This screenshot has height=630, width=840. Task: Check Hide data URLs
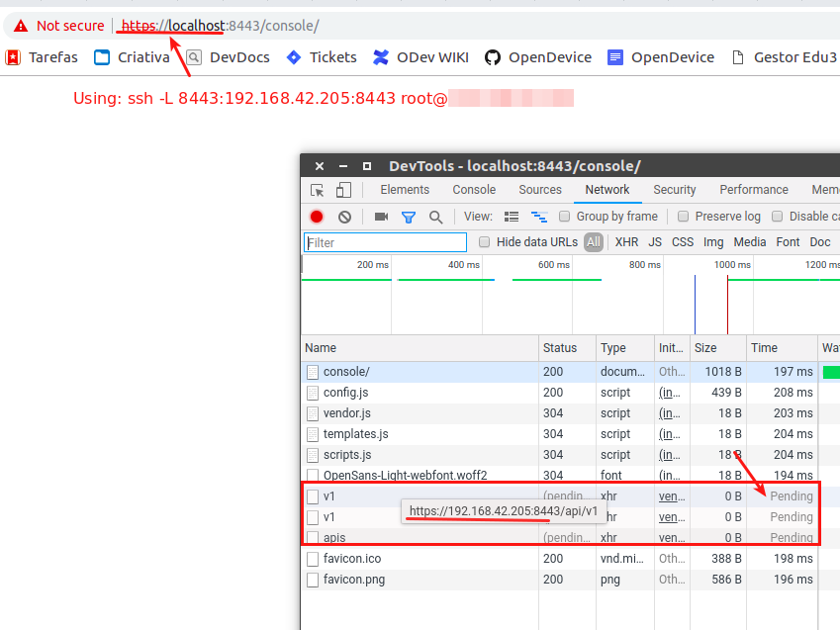click(484, 241)
